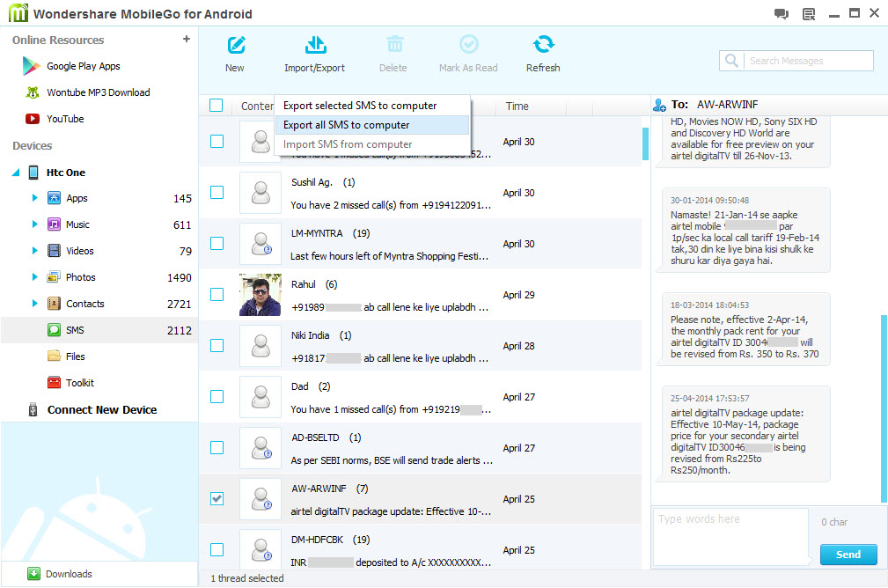
Task: Click Rahul's contact photo
Action: tap(261, 295)
